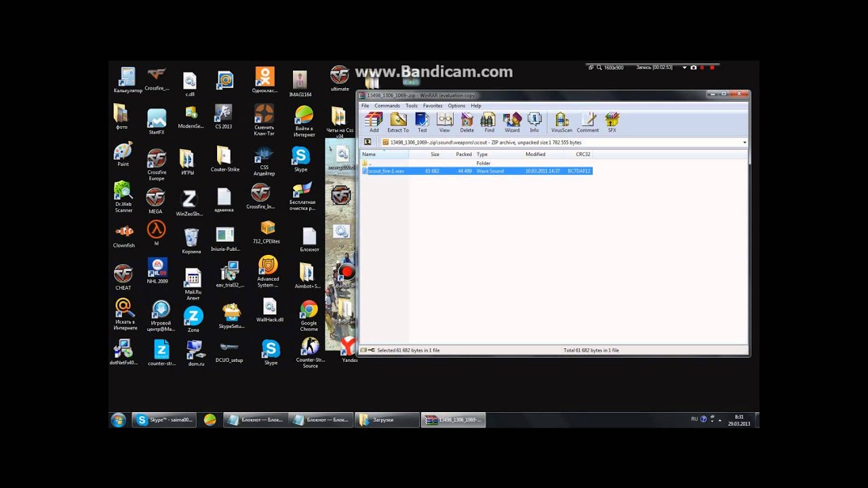Screen dimensions: 868x488
Task: Select the Clownfish desktop icon
Action: click(123, 237)
